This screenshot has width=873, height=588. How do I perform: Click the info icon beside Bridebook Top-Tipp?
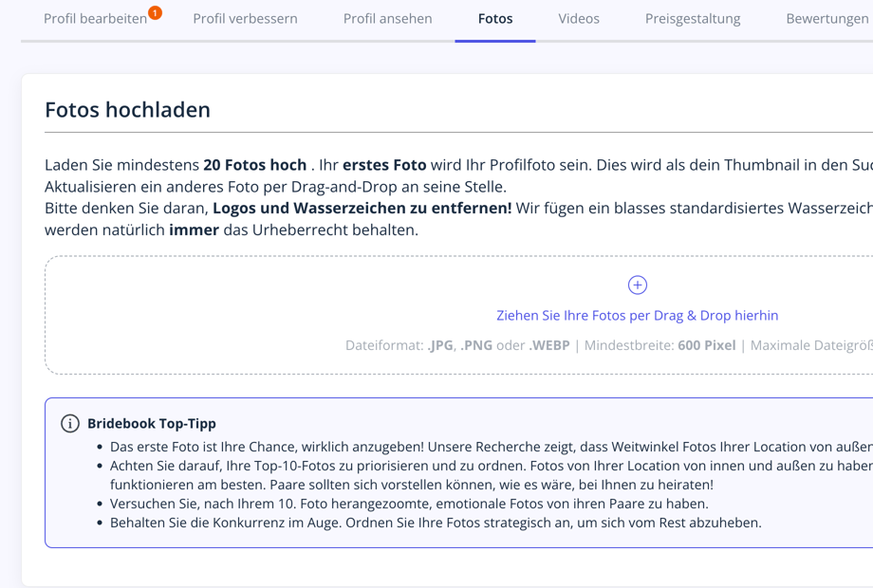[70, 424]
